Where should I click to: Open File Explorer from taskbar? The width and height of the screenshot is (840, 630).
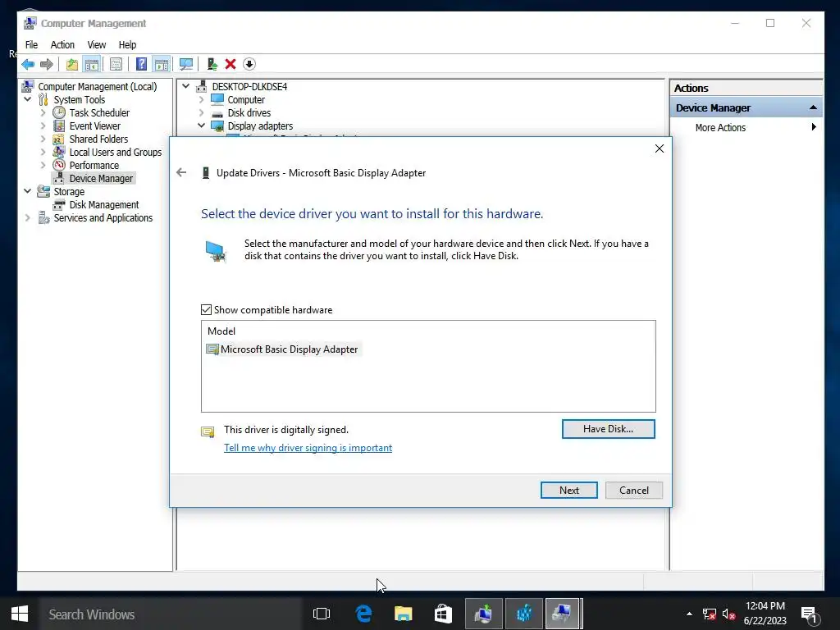click(x=404, y=614)
